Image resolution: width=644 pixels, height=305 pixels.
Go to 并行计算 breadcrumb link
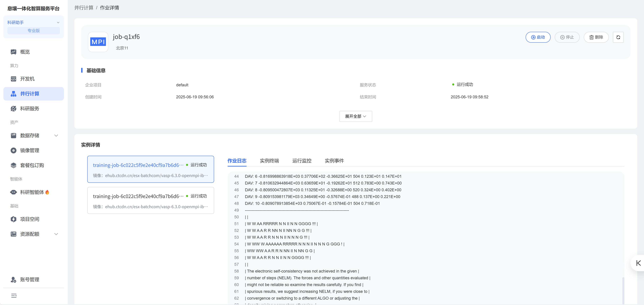click(x=84, y=8)
